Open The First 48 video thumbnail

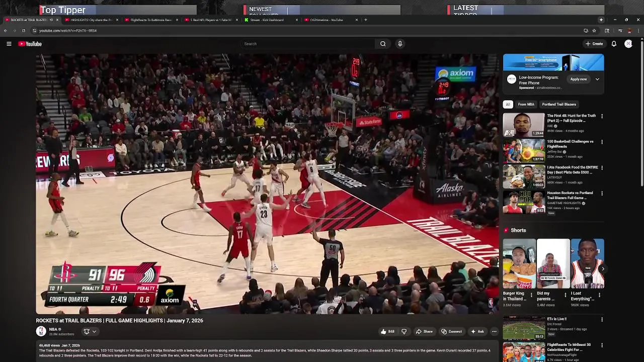(524, 125)
